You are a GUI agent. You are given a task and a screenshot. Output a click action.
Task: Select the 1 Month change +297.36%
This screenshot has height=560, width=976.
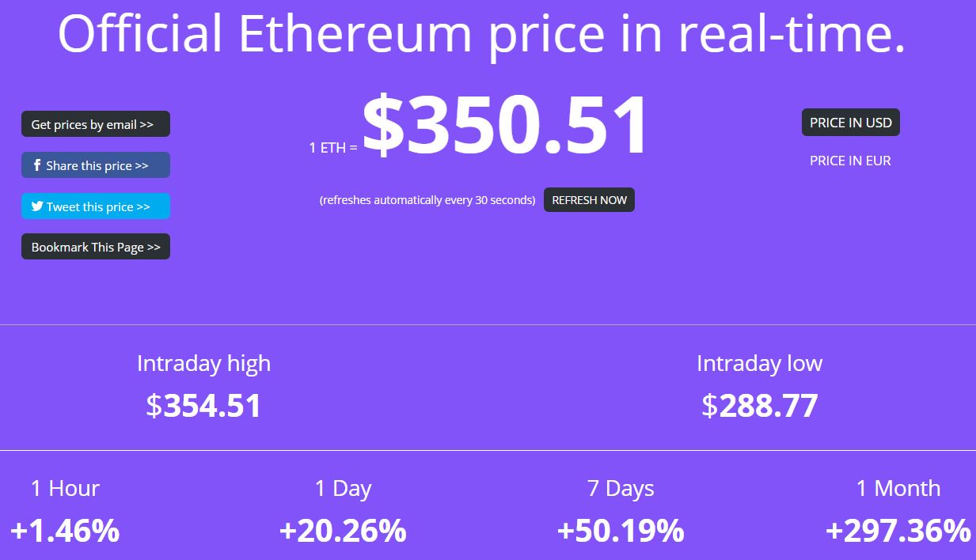[898, 531]
